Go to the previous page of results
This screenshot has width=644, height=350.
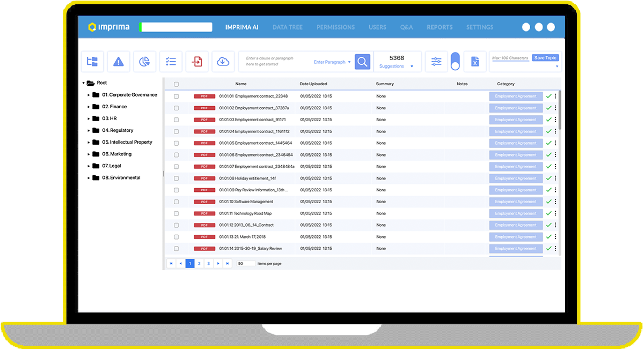tap(181, 264)
